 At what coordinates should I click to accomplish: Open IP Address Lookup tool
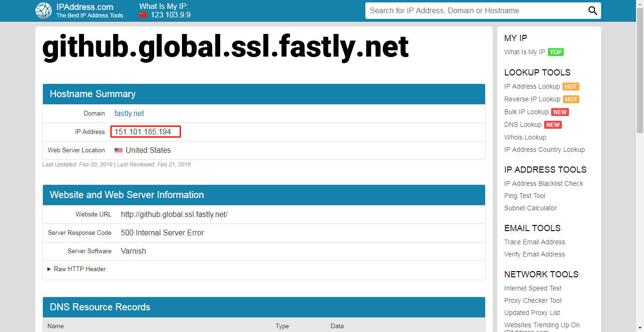click(532, 87)
